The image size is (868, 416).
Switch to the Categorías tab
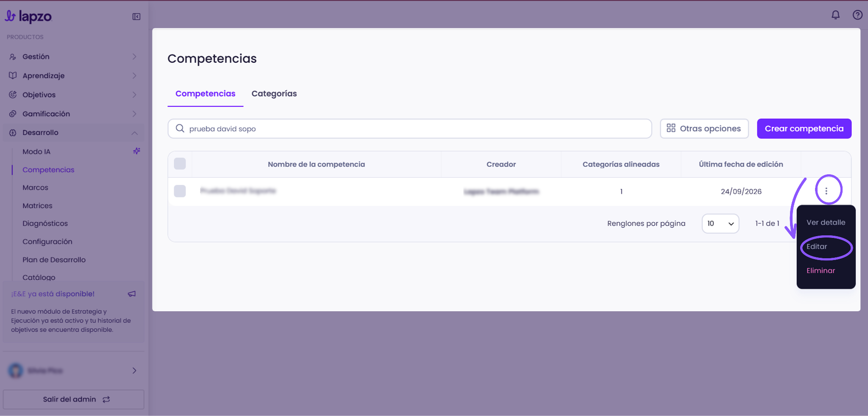point(274,94)
